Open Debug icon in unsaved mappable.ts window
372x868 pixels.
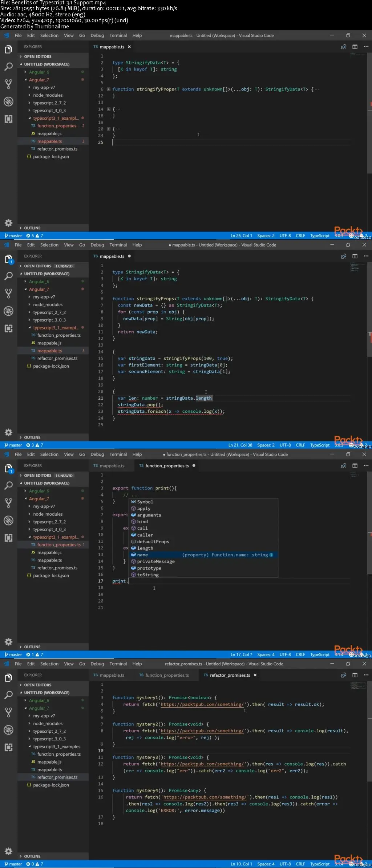click(x=8, y=311)
